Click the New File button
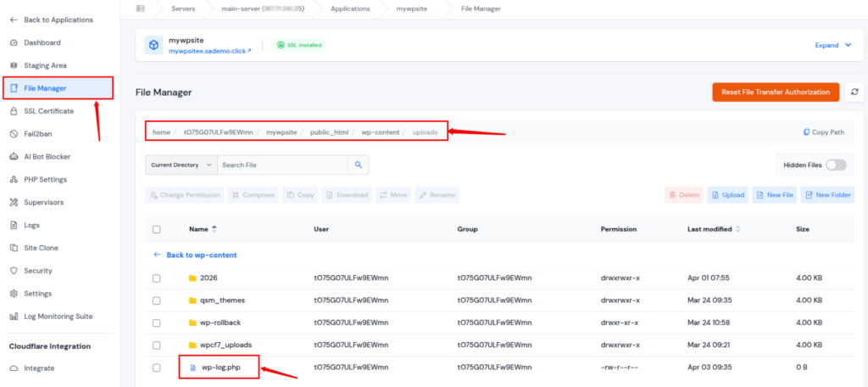The height and width of the screenshot is (387, 868). pos(776,195)
